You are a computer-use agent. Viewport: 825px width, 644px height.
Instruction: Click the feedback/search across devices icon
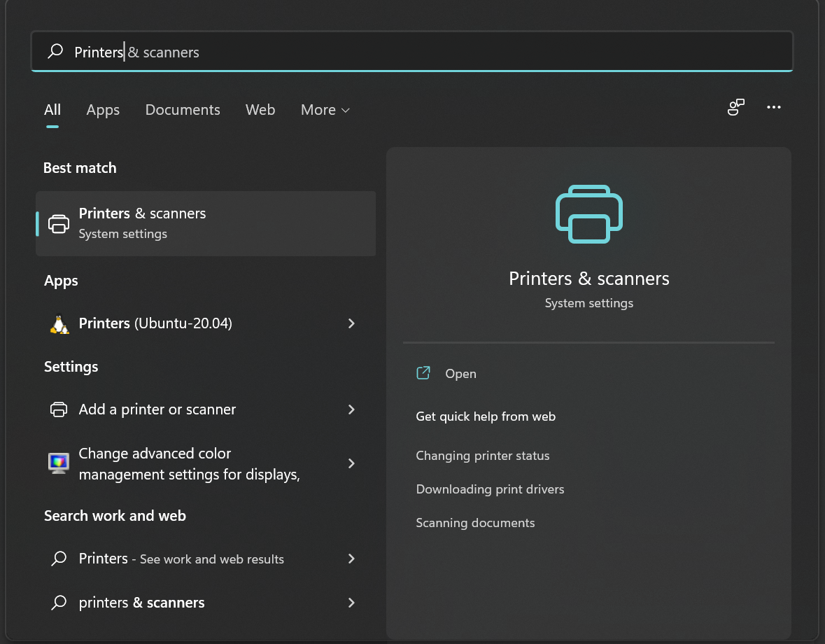[735, 107]
